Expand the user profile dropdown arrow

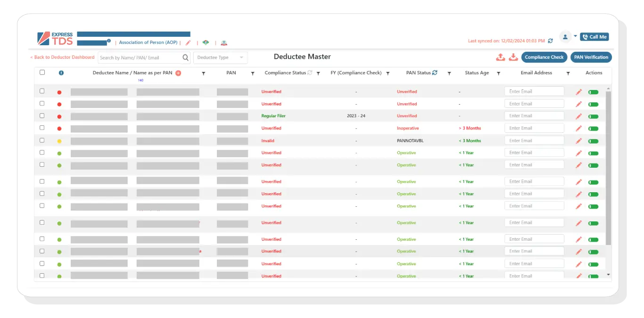[x=574, y=36]
